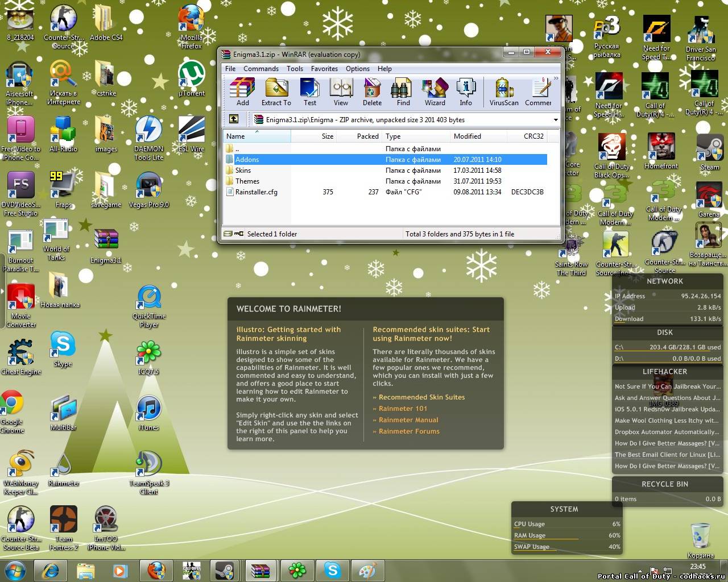Click the Fraps desktop icon
This screenshot has width=728, height=582.
[64, 190]
